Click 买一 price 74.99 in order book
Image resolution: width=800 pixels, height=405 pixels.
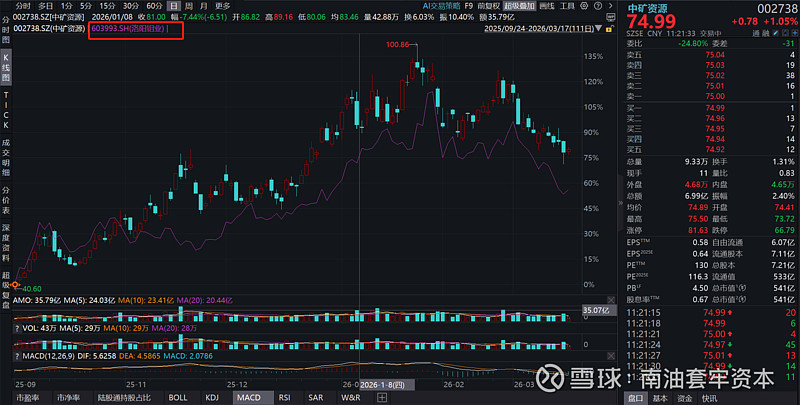(715, 108)
